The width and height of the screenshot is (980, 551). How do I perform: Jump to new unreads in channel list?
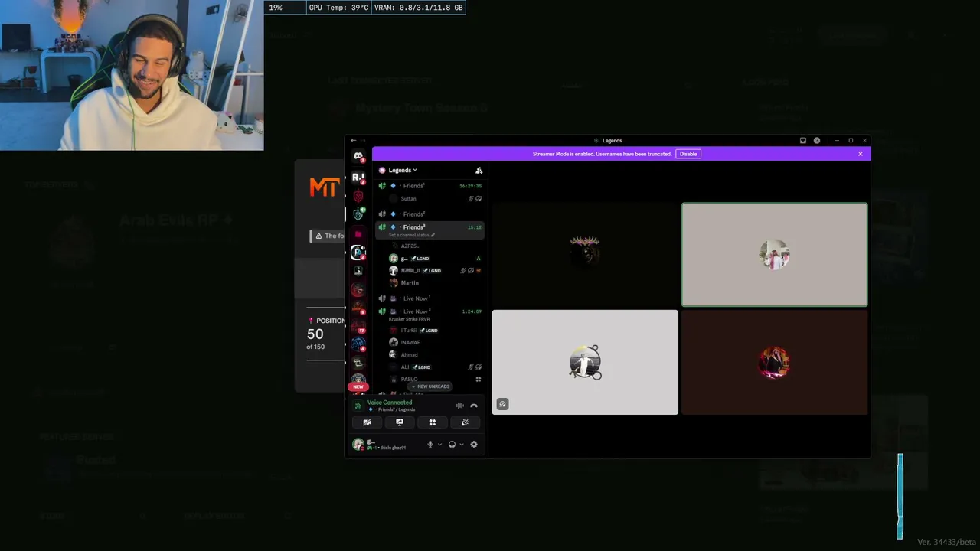point(430,386)
